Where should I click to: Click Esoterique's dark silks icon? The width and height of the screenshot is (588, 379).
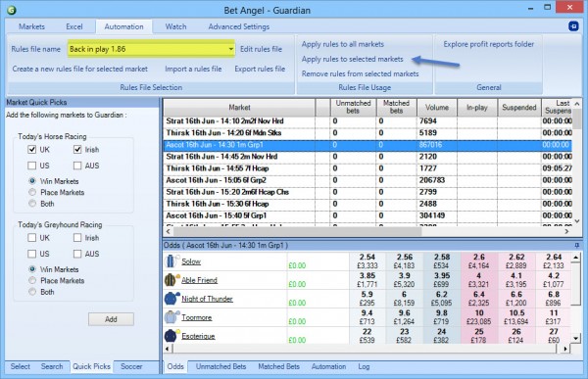tap(171, 336)
